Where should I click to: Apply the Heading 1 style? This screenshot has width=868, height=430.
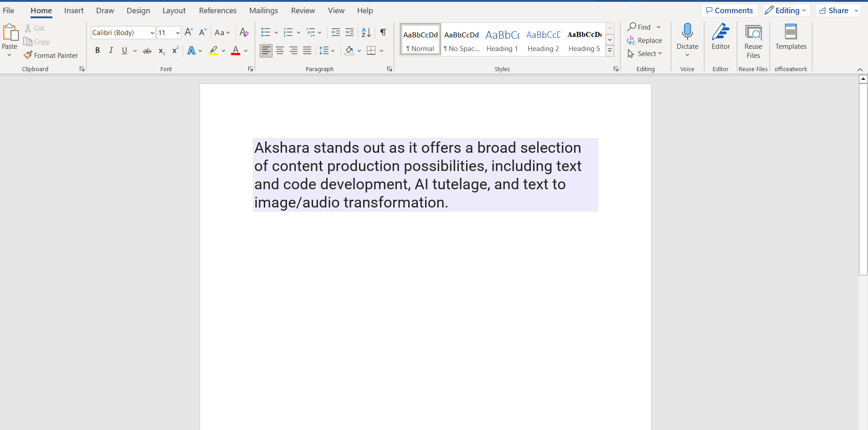(x=502, y=40)
